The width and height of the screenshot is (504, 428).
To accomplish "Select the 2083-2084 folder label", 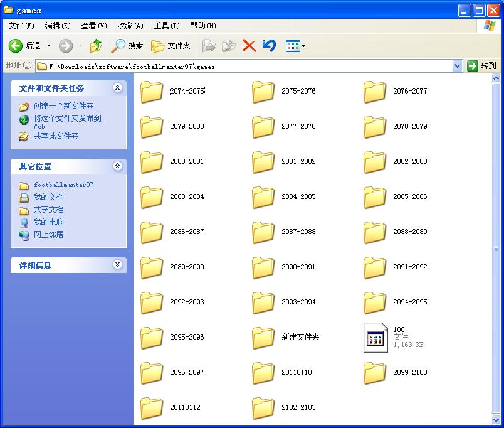I will [x=187, y=196].
